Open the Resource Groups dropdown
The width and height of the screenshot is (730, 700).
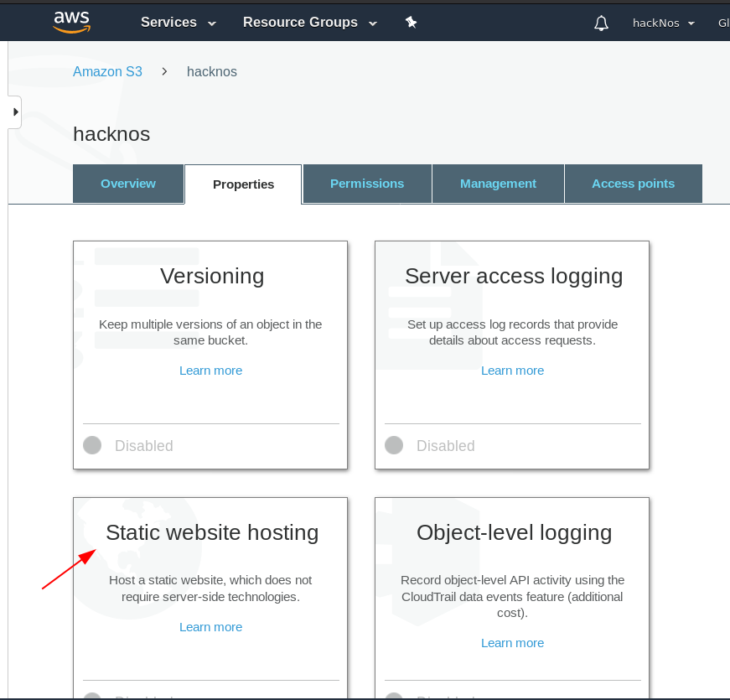309,23
